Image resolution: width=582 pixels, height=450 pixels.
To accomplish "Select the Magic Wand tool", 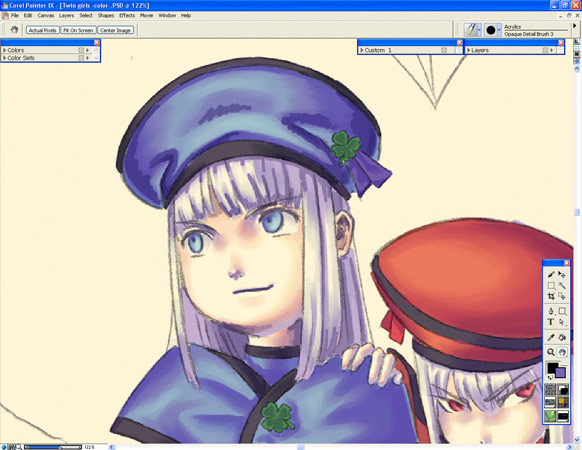I will [562, 285].
